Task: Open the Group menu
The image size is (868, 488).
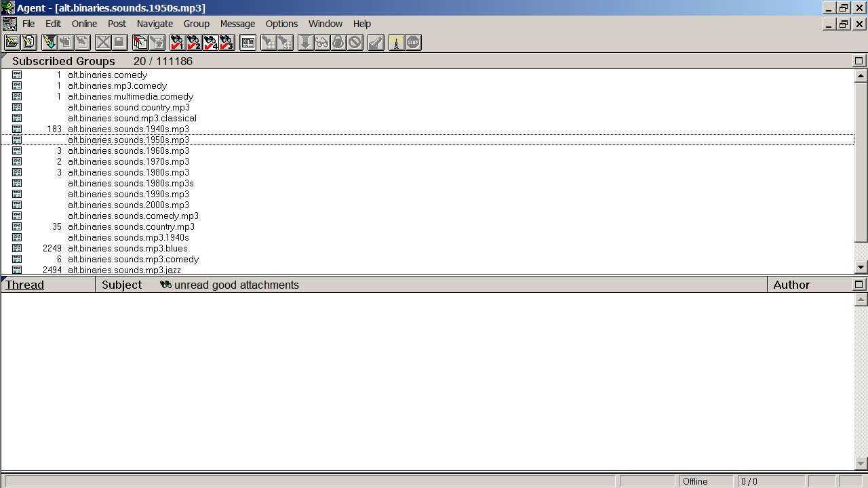Action: pyautogui.click(x=196, y=24)
